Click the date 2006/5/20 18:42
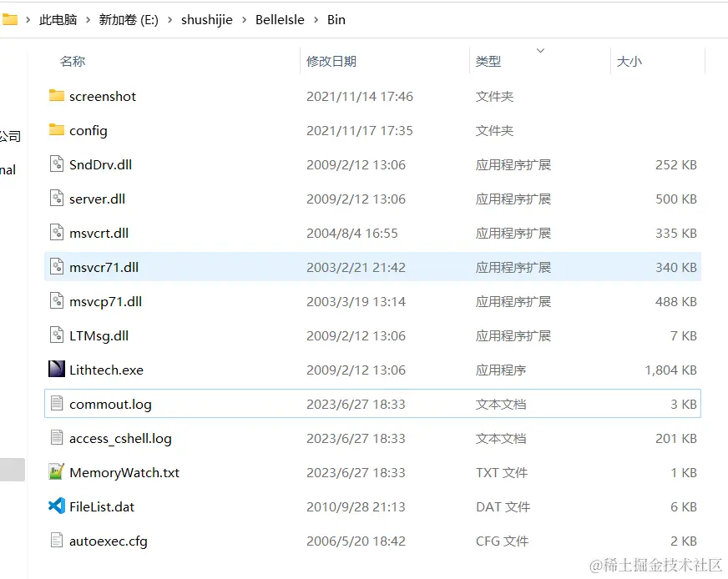 tap(356, 541)
